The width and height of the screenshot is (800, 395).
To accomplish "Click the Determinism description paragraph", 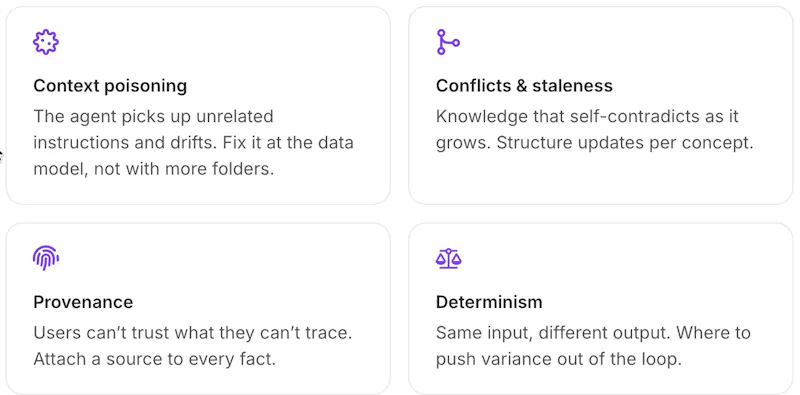I will point(593,346).
